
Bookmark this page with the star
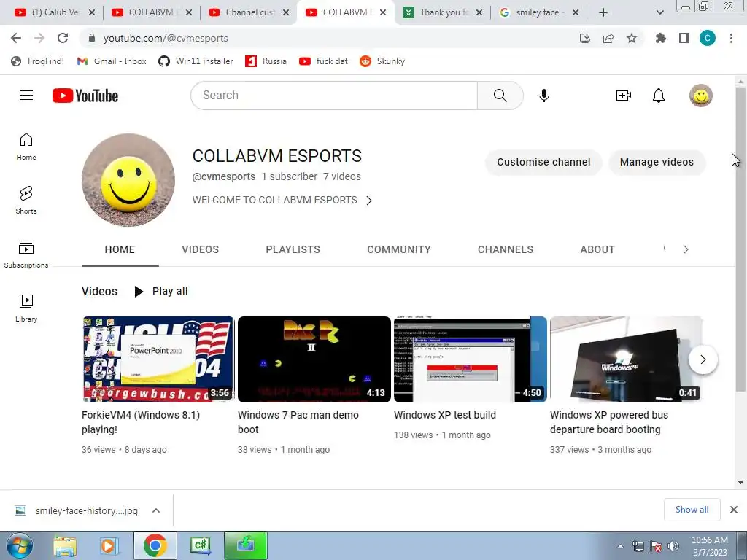(x=632, y=38)
